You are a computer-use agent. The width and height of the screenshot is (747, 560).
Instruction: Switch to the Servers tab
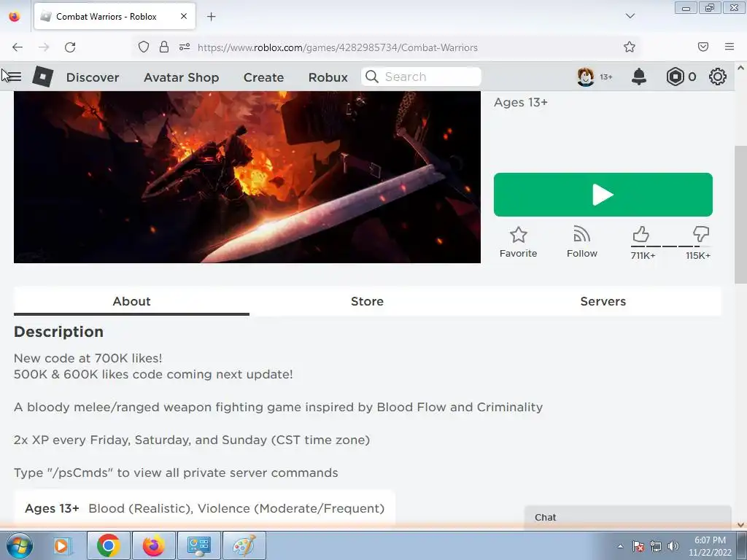[603, 301]
